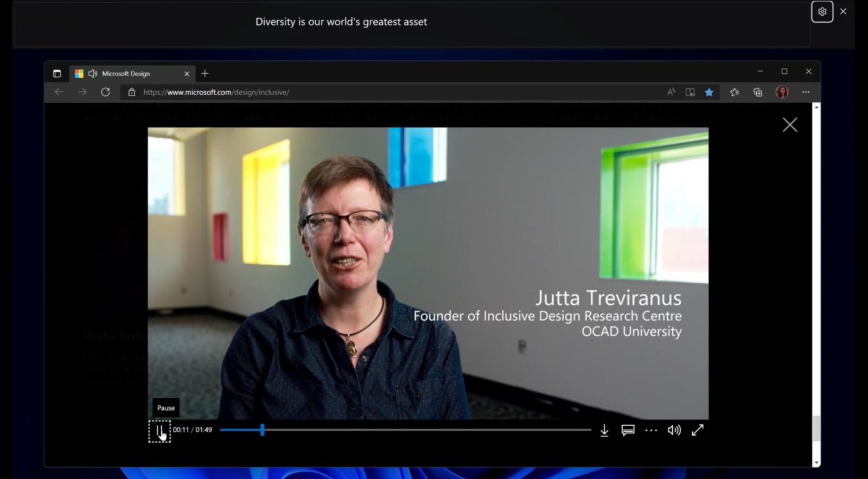This screenshot has width=868, height=479.
Task: Open Edge Settings and more menu
Action: click(806, 92)
